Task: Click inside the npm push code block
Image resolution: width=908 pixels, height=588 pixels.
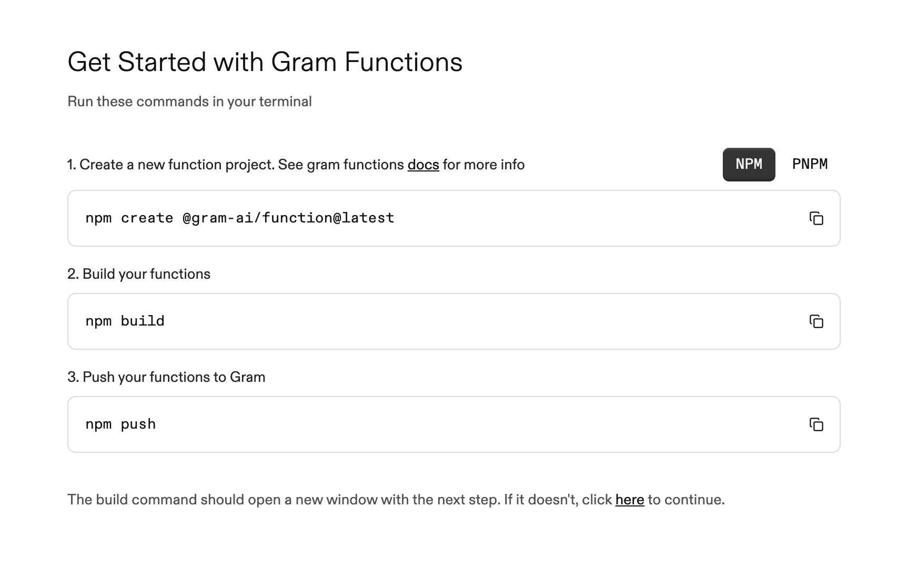Action: click(x=368, y=424)
